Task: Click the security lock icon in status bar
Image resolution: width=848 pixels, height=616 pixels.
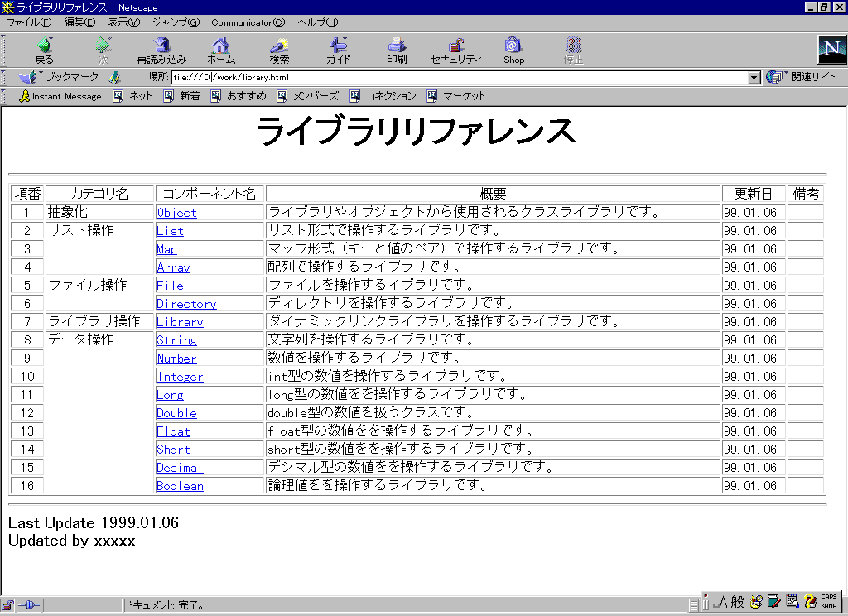Action: coord(7,605)
